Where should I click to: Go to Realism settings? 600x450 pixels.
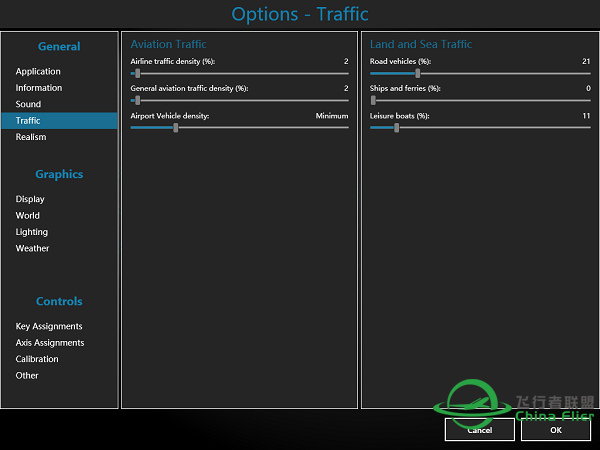31,137
